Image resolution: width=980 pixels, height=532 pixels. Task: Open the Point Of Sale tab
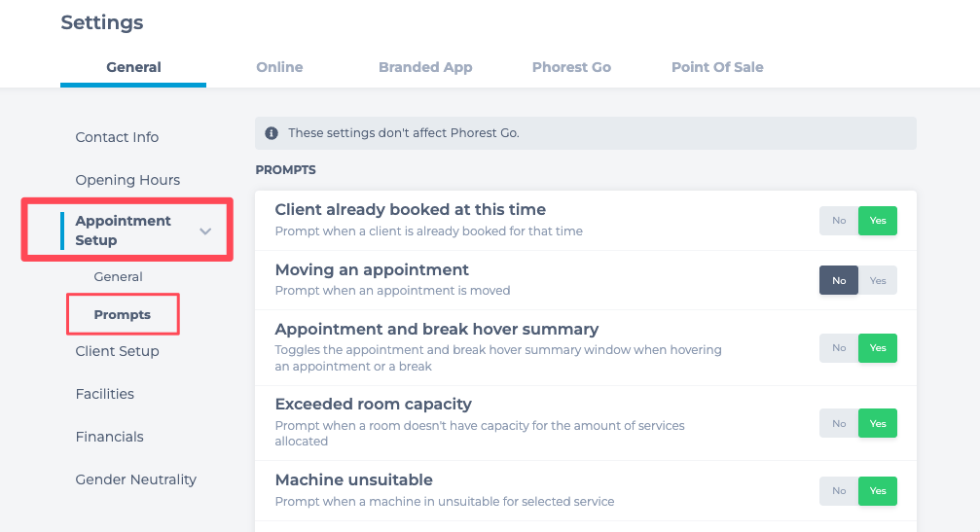[x=717, y=67]
